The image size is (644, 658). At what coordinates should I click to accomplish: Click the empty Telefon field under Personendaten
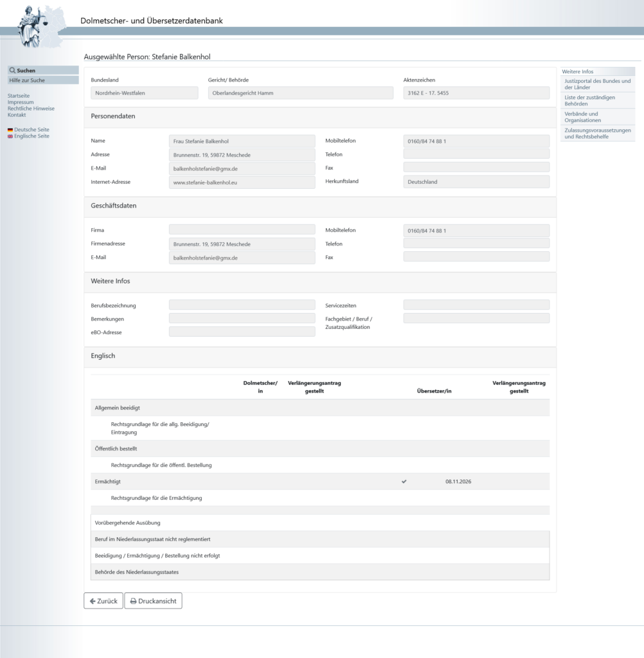click(x=476, y=154)
